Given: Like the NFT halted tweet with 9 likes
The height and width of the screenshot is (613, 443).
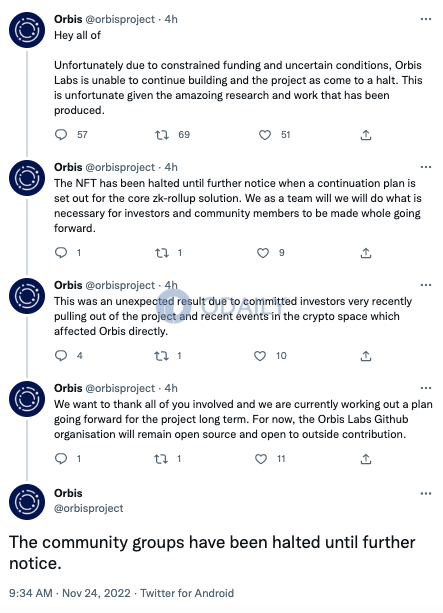Looking at the screenshot, I should [263, 253].
